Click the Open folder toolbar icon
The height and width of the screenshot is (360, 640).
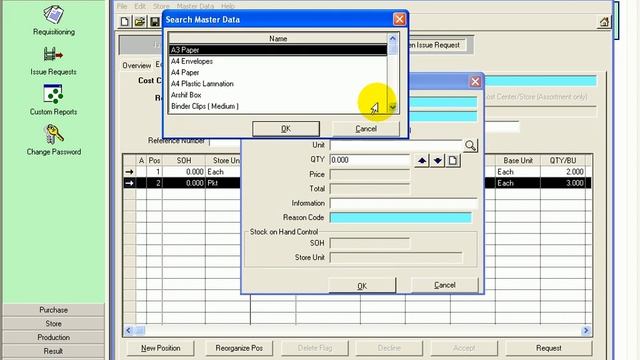140,22
